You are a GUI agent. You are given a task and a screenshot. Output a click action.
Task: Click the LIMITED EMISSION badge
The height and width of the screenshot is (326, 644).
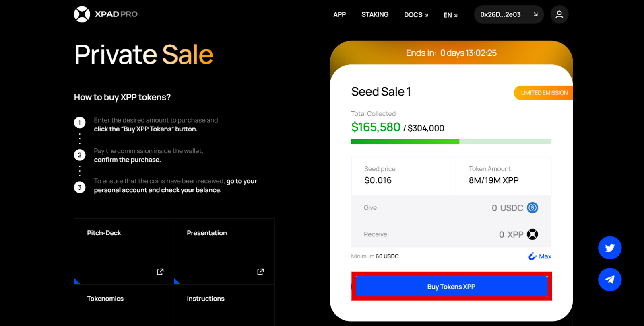[543, 93]
